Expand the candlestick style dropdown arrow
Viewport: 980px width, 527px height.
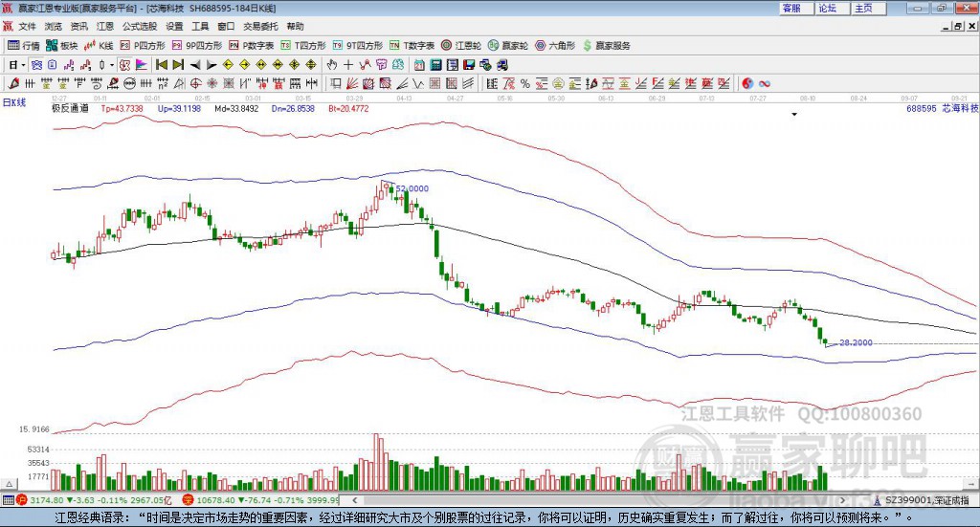click(x=111, y=65)
